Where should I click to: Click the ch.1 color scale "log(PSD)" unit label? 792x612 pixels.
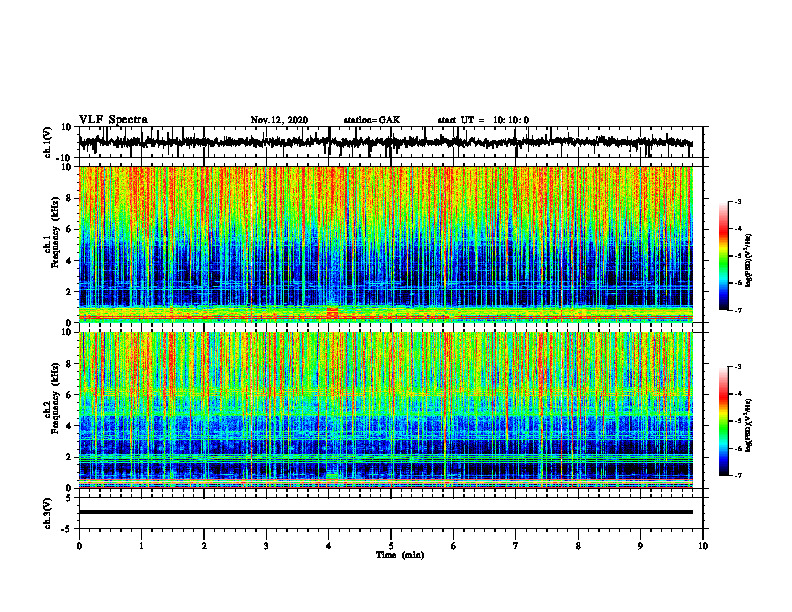(x=749, y=261)
